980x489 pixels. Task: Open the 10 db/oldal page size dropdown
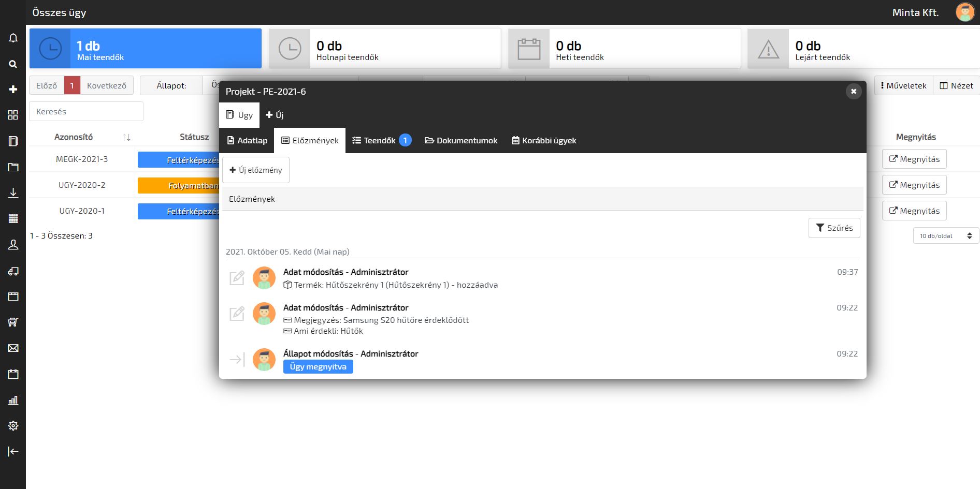[946, 236]
